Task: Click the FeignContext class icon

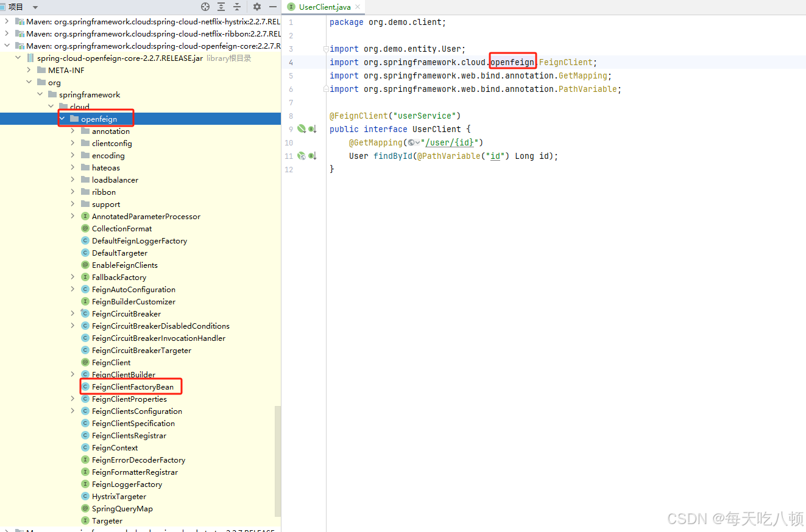Action: 85,447
